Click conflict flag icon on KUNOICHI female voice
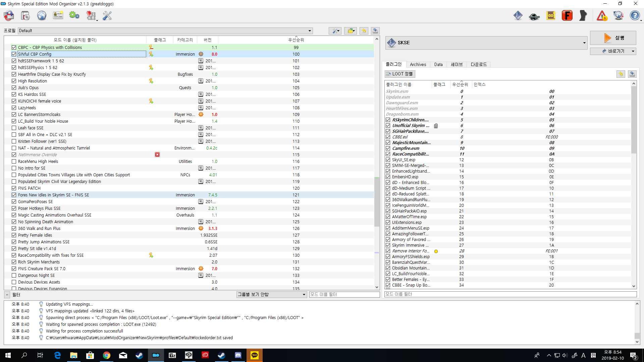Viewport: 644px width, 362px height. click(151, 101)
